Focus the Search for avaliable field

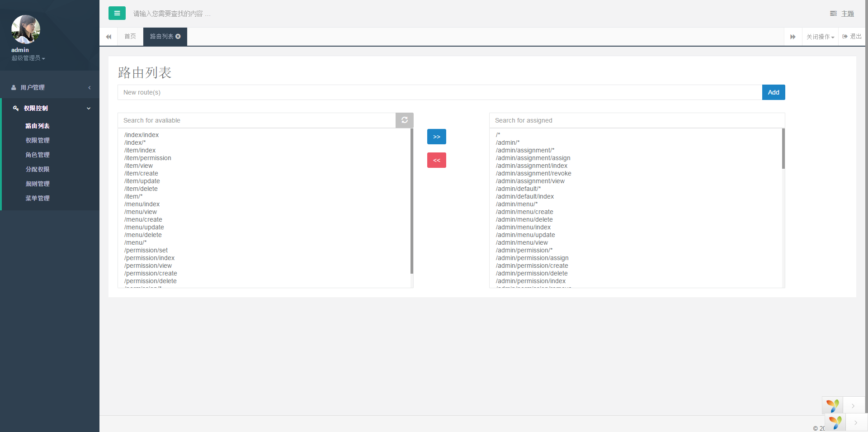[256, 120]
